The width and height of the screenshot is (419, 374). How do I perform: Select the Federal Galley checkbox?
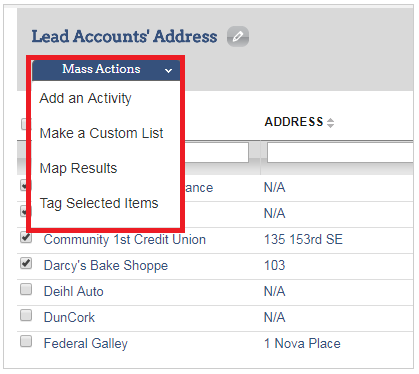tap(26, 341)
